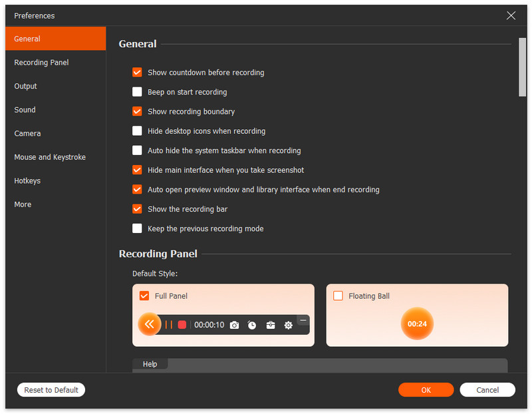Click the Cancel button

[487, 390]
